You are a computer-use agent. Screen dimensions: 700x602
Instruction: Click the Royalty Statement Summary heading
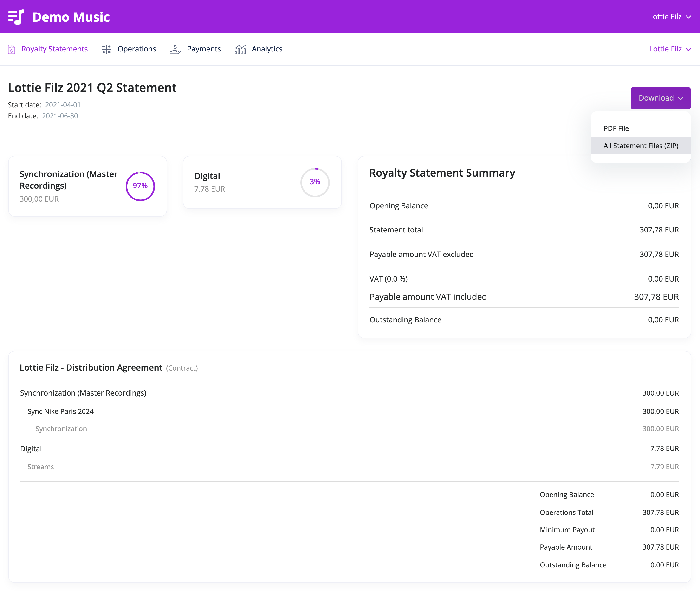pyautogui.click(x=442, y=173)
